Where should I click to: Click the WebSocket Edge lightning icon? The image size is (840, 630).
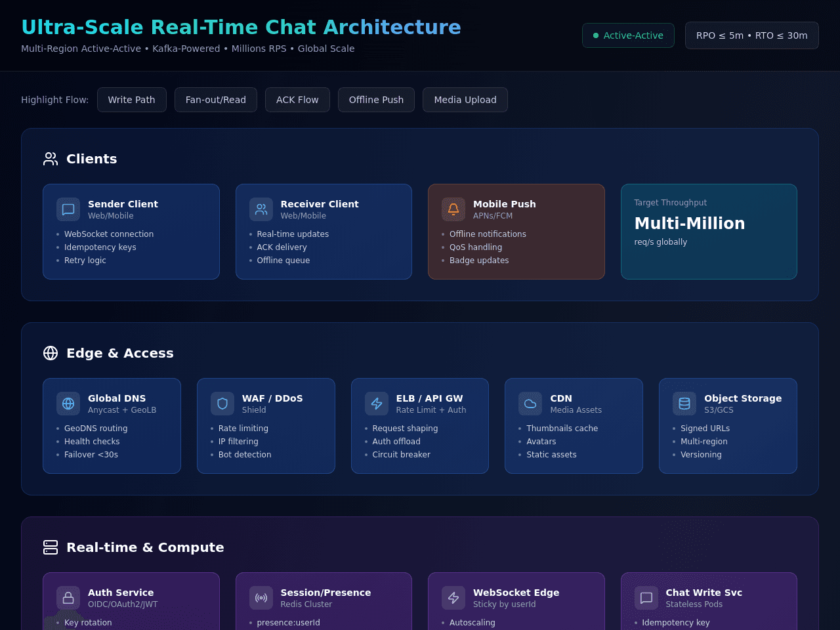pyautogui.click(x=453, y=598)
